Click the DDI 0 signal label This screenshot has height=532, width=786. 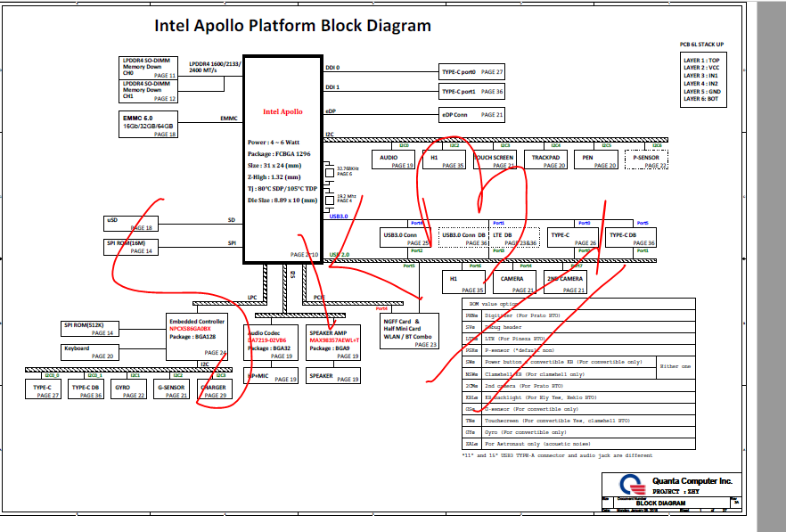point(332,68)
